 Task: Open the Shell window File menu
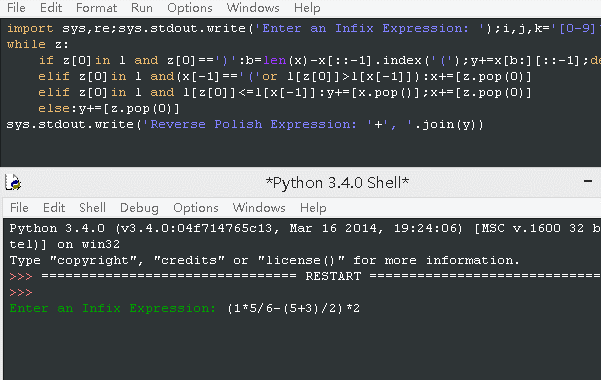(19, 207)
